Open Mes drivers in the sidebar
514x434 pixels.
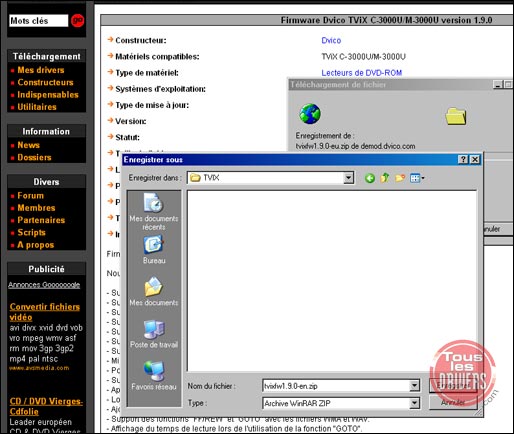[41, 70]
